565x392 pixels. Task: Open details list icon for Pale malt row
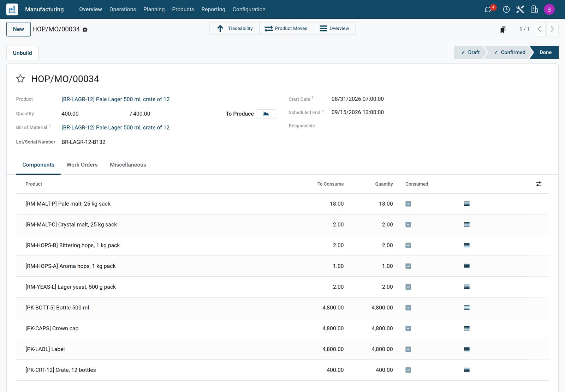(x=467, y=204)
